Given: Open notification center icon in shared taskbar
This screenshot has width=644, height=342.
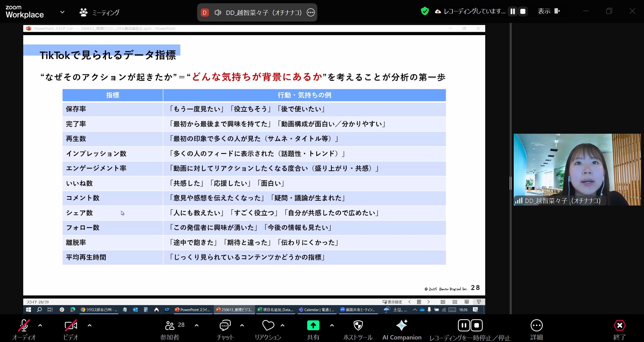Looking at the screenshot, I should pos(475,310).
